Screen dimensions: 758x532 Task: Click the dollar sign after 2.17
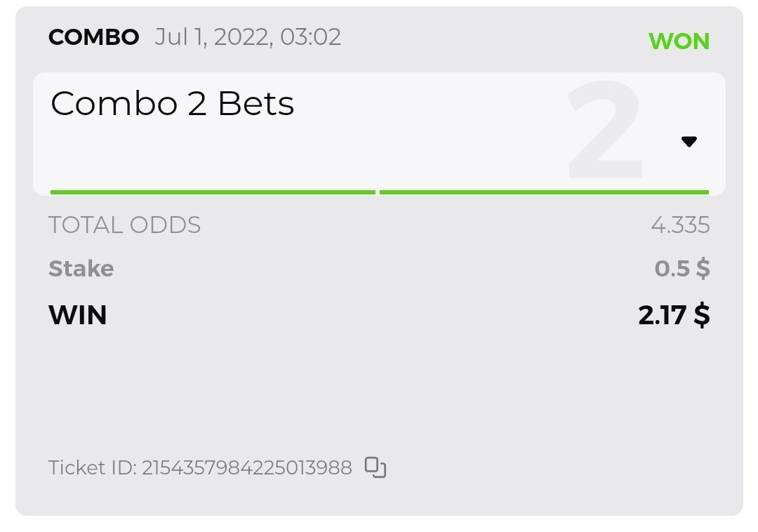[701, 315]
